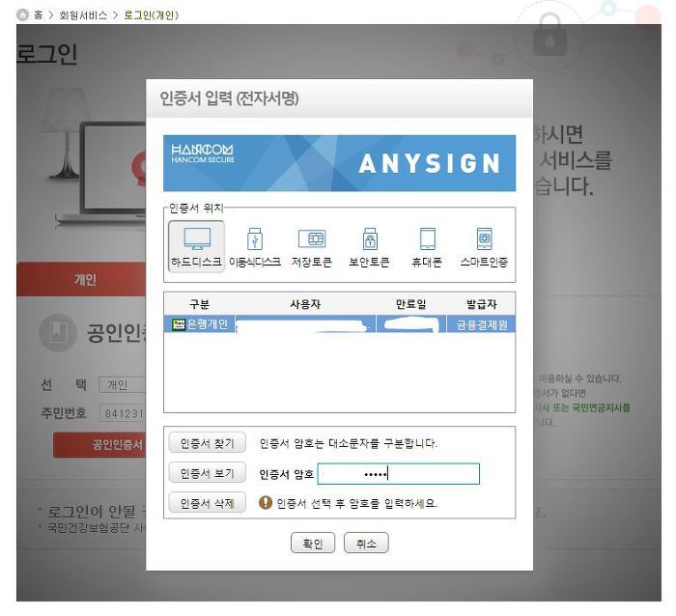676x616 pixels.
Task: Confirm with the 확인 button
Action: 313,544
